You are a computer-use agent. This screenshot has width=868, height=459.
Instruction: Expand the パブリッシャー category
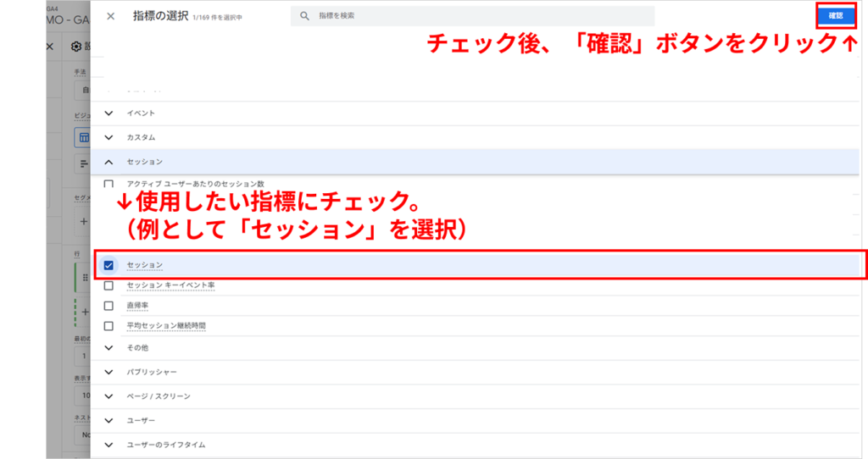108,372
